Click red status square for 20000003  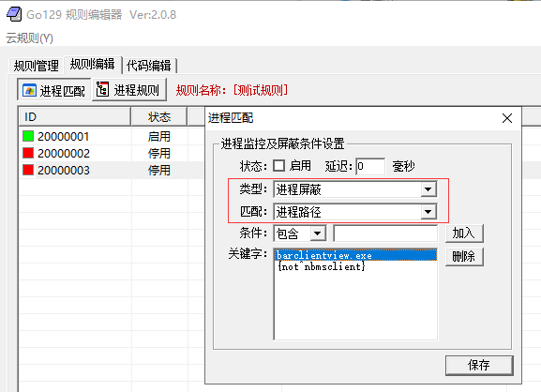coord(28,170)
